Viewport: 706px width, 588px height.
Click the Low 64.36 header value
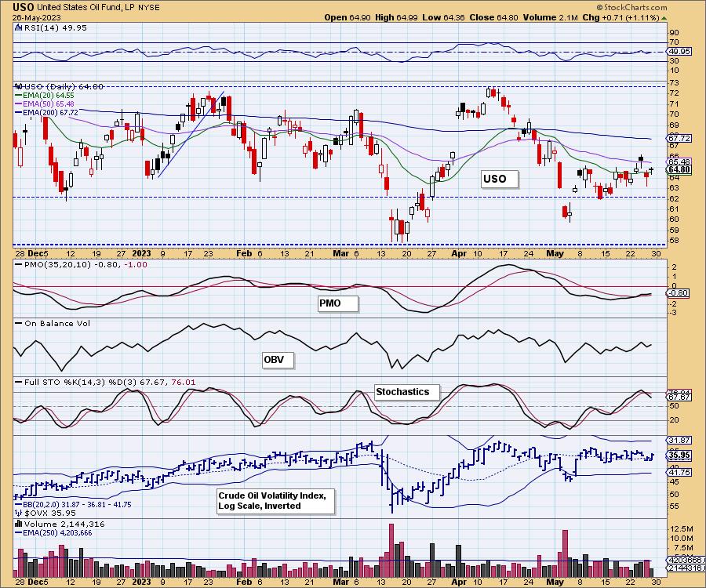pos(444,17)
